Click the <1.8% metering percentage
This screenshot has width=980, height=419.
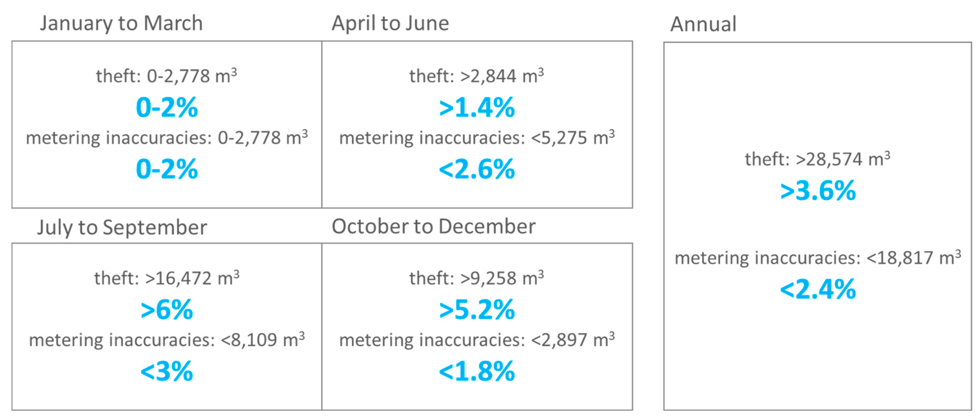(x=476, y=372)
